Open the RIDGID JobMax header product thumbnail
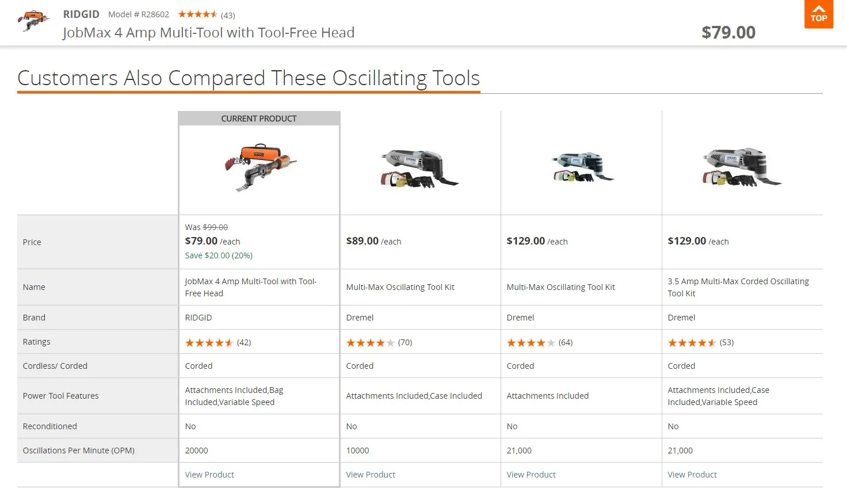Viewport: 847px width, 504px height. point(33,21)
